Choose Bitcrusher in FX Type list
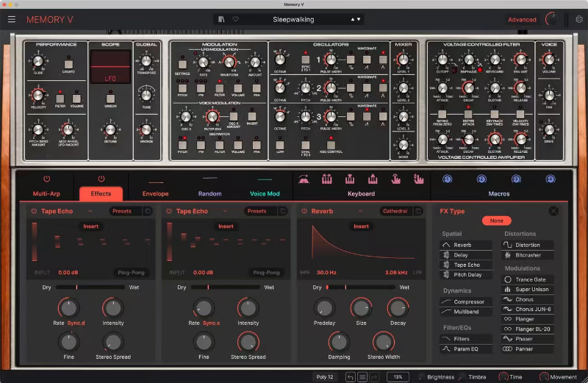The width and height of the screenshot is (588, 383). pyautogui.click(x=527, y=255)
